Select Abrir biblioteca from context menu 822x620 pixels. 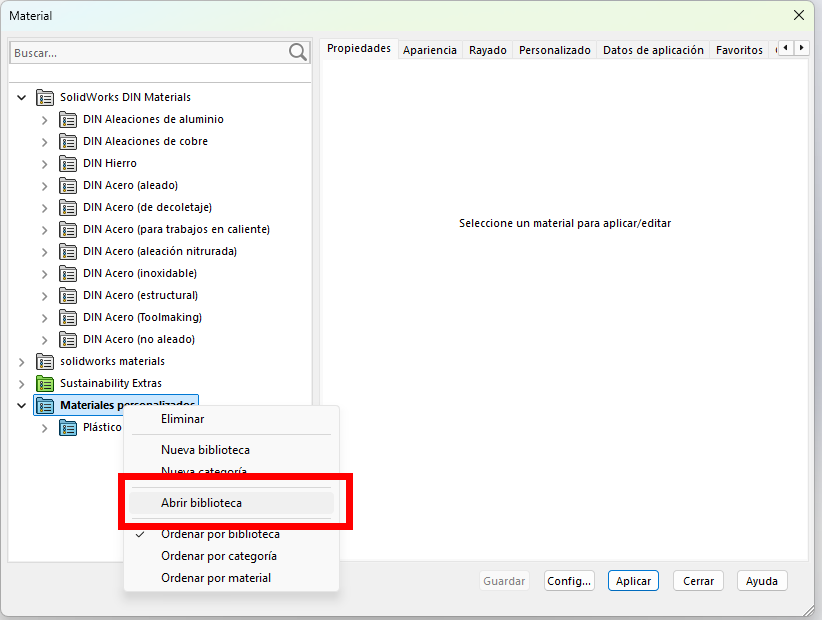201,503
